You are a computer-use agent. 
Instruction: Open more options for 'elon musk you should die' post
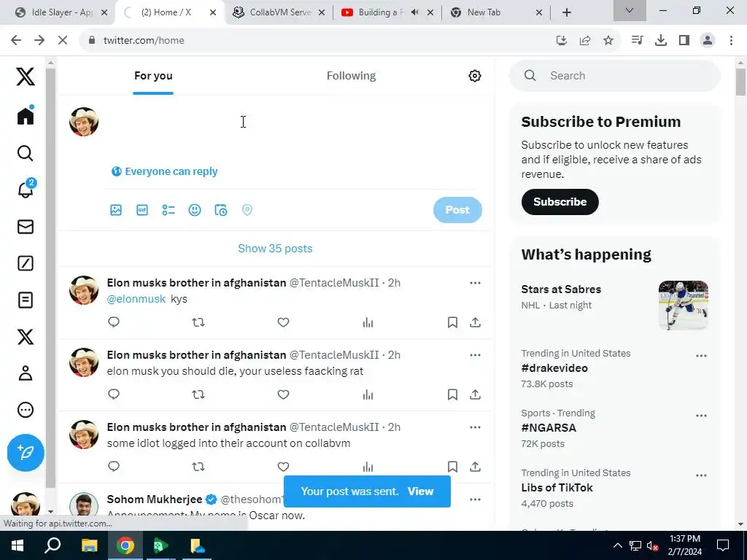coord(475,355)
